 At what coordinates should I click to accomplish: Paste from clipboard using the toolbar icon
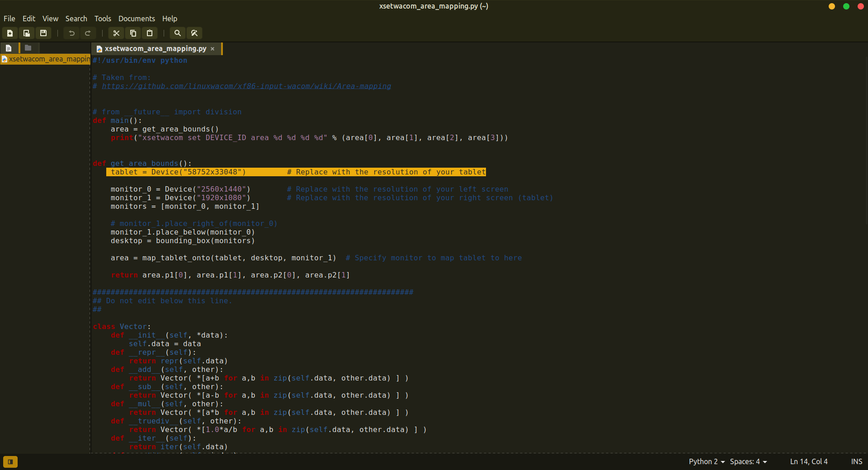[x=150, y=33]
